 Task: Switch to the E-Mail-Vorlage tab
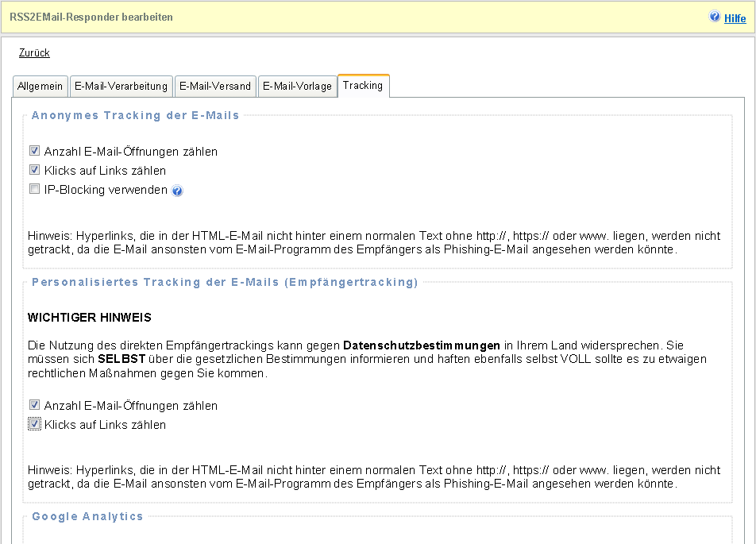click(x=297, y=87)
